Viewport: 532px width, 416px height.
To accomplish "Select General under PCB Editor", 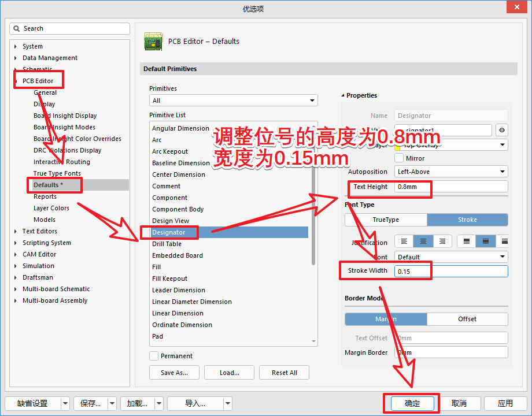I will pyautogui.click(x=45, y=92).
